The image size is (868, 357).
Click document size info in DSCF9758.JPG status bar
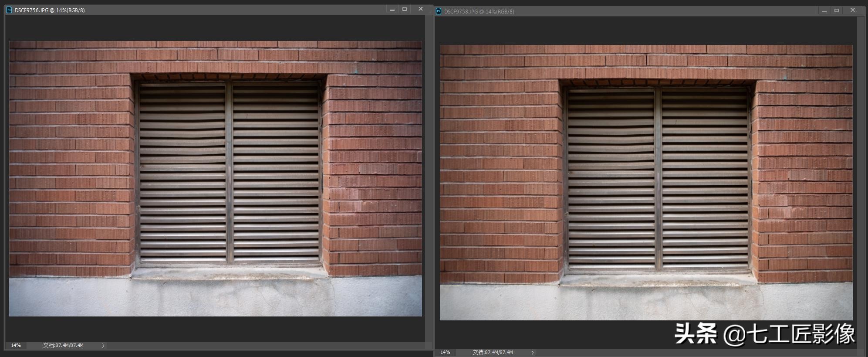click(493, 352)
